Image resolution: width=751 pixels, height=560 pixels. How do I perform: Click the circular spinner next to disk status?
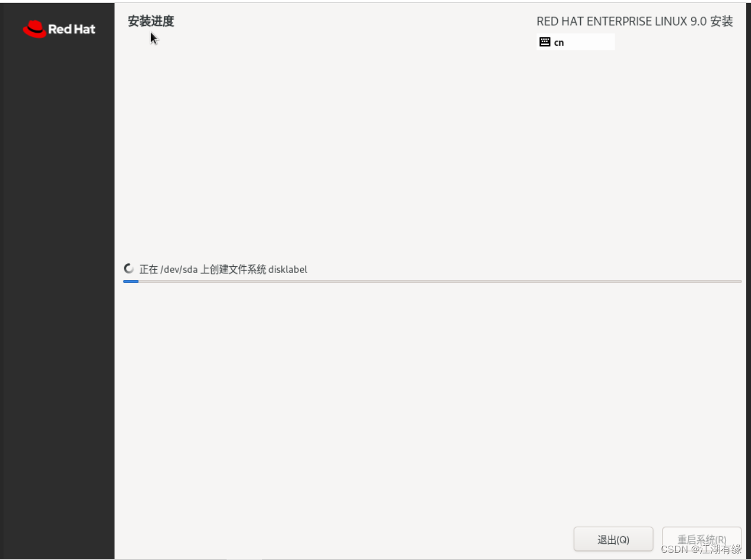click(129, 268)
